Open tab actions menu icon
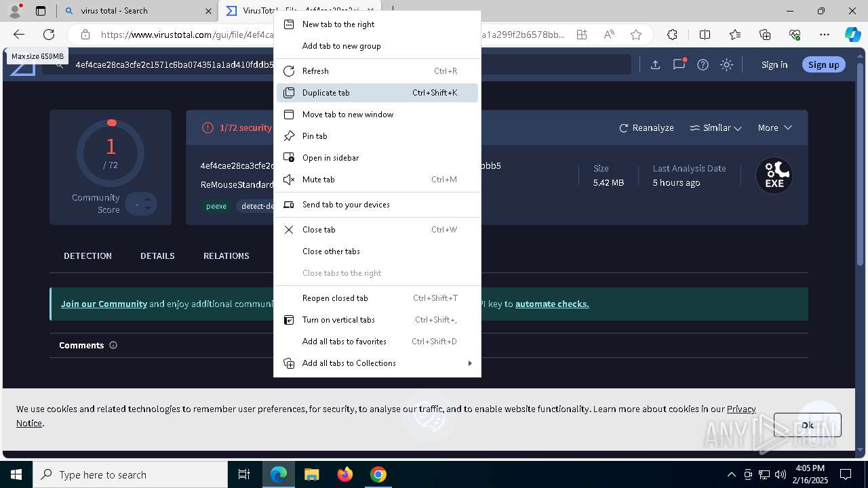Screen dimensions: 868x488 [41, 11]
